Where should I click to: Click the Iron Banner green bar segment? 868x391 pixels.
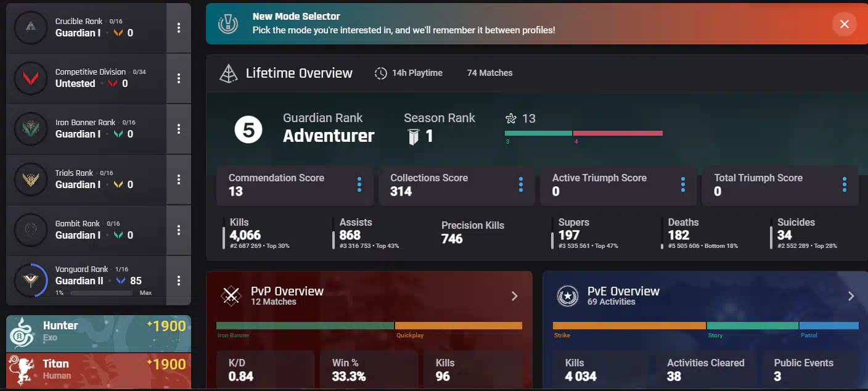tap(305, 326)
